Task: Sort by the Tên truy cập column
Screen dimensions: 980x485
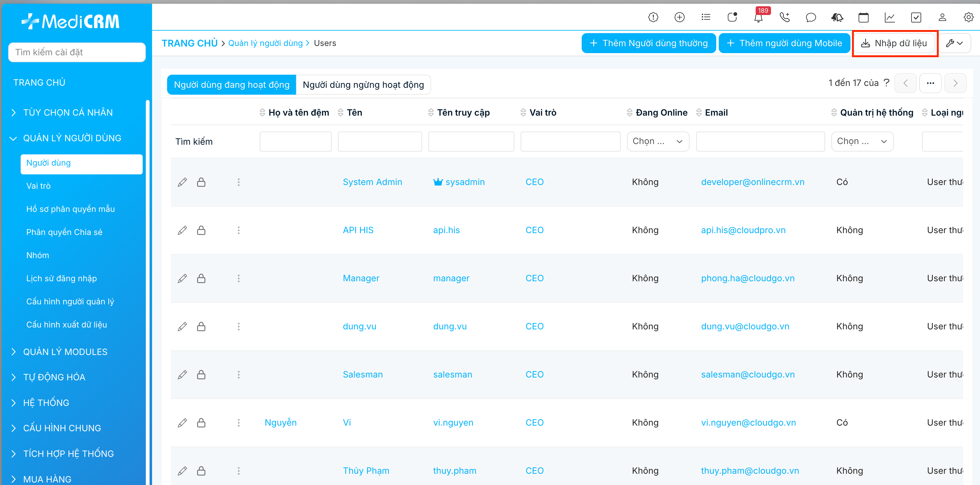Action: (x=463, y=112)
